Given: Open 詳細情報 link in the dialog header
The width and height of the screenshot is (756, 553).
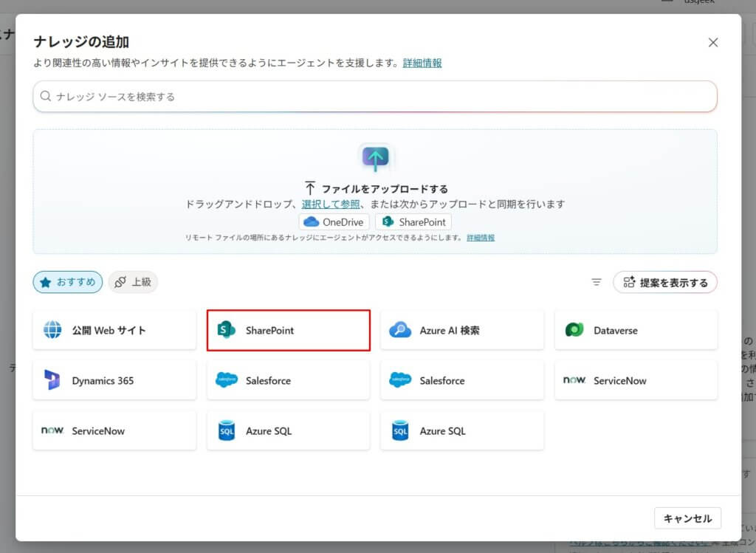Looking at the screenshot, I should [422, 63].
